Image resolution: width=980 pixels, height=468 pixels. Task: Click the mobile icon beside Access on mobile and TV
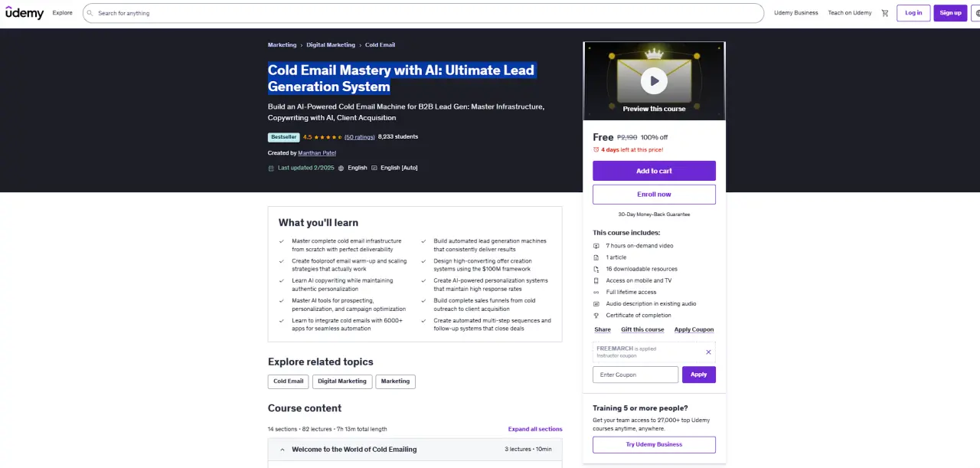pos(596,280)
